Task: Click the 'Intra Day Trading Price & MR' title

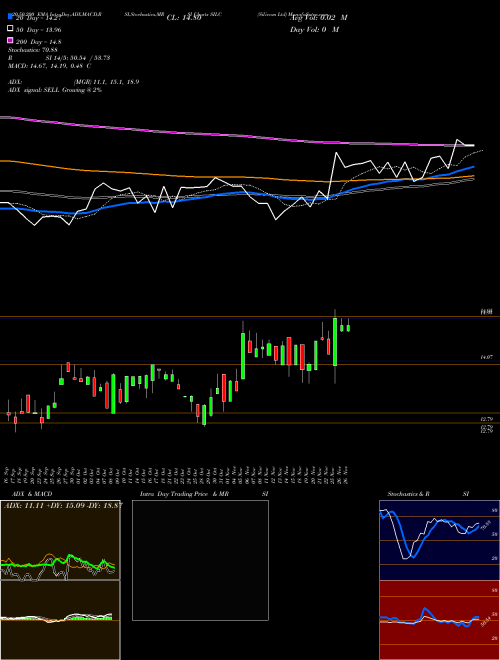Action: (184, 494)
